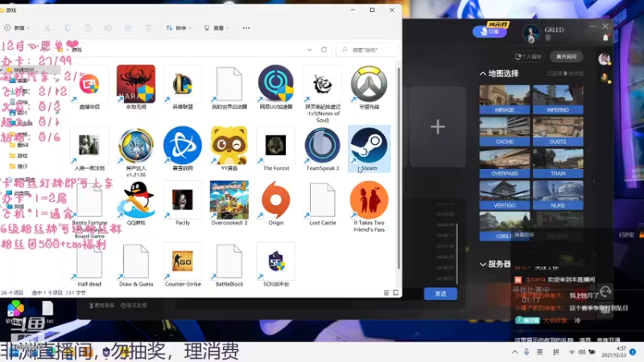
Task: Expand the address bar history chevron
Action: [x=309, y=50]
